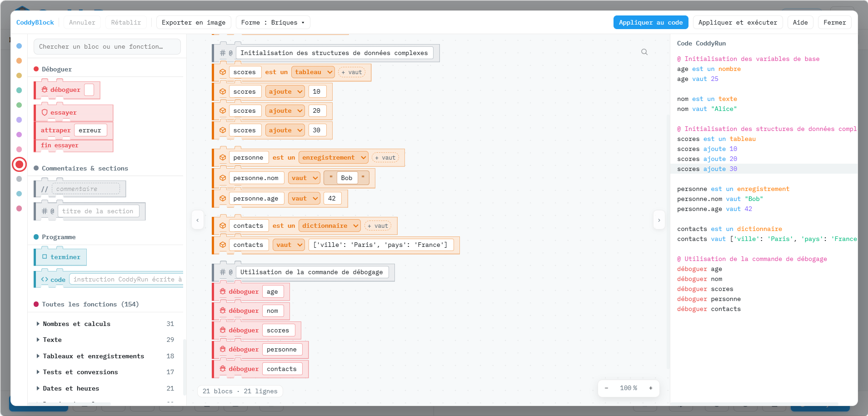Viewport: 868px width, 416px height.
Task: Click the bug icon on 'déboguer contacts' block
Action: pos(223,369)
